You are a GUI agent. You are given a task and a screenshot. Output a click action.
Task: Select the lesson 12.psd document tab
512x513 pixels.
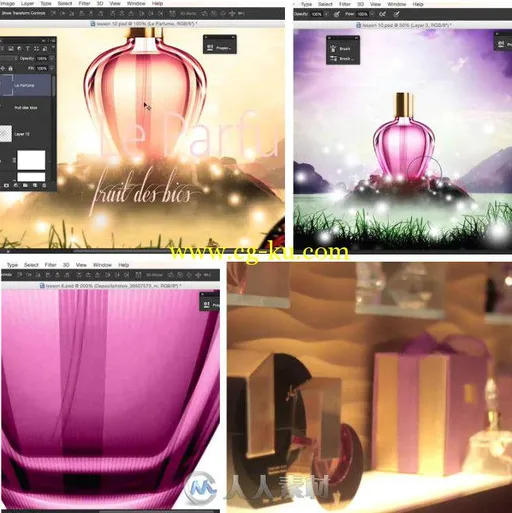tap(143, 24)
